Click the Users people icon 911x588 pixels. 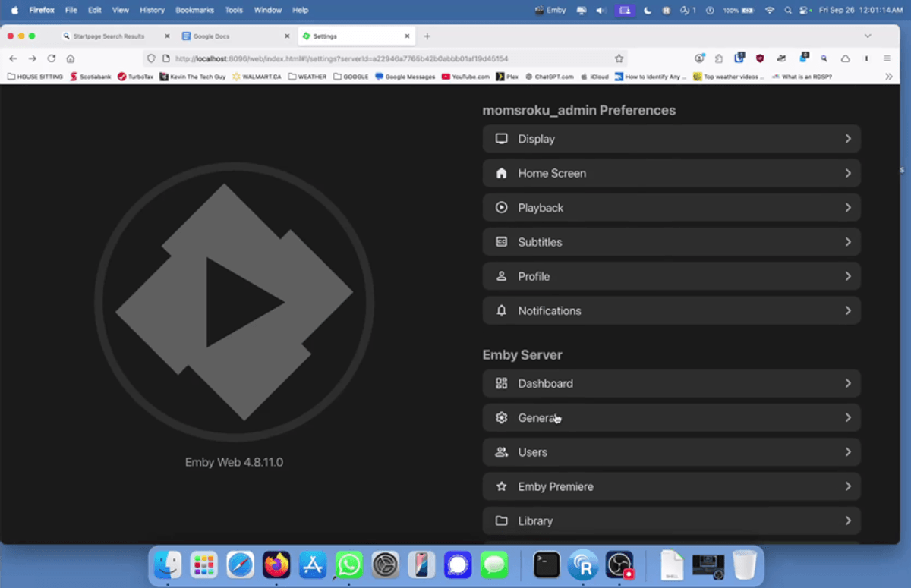(501, 452)
